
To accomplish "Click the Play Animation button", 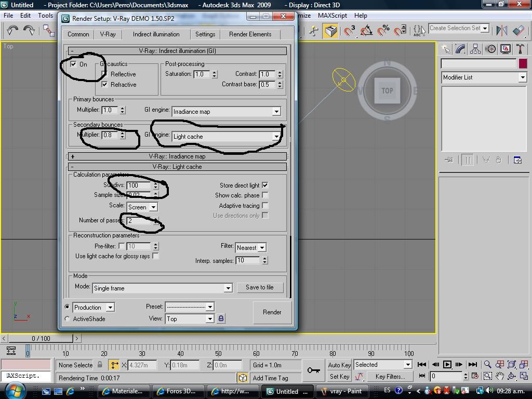I will (447, 364).
